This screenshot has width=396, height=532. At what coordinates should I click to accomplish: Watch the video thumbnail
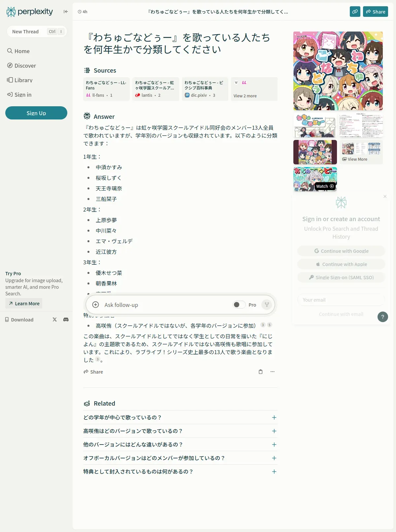315,179
